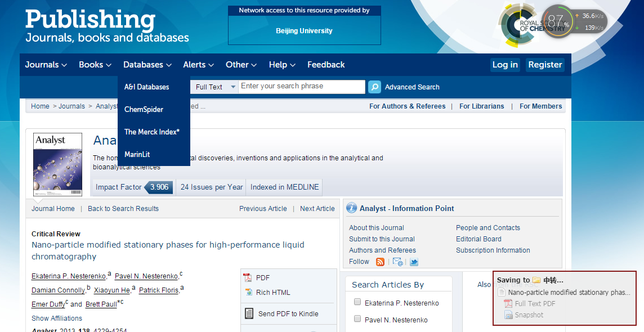Expand the Journals menu
The height and width of the screenshot is (332, 644).
coord(46,64)
